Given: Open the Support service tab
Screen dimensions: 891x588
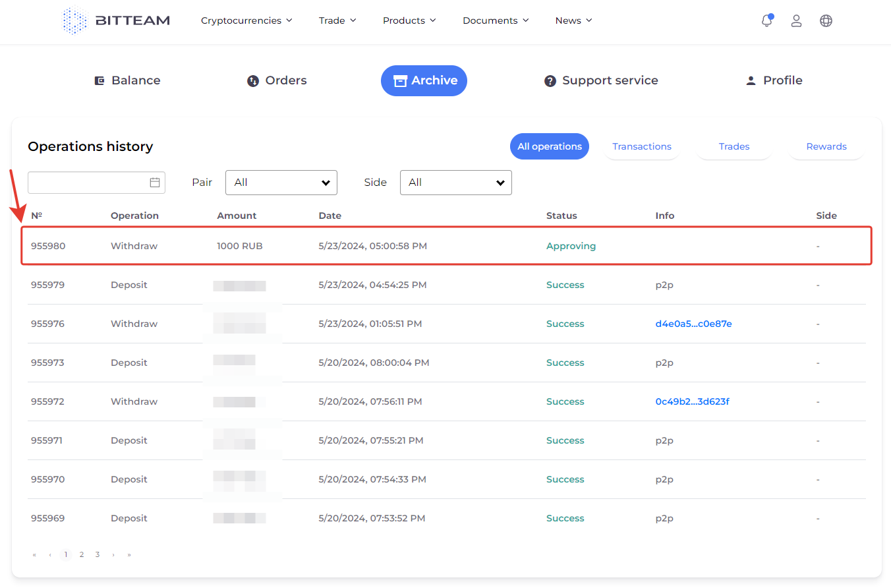Looking at the screenshot, I should click(601, 80).
